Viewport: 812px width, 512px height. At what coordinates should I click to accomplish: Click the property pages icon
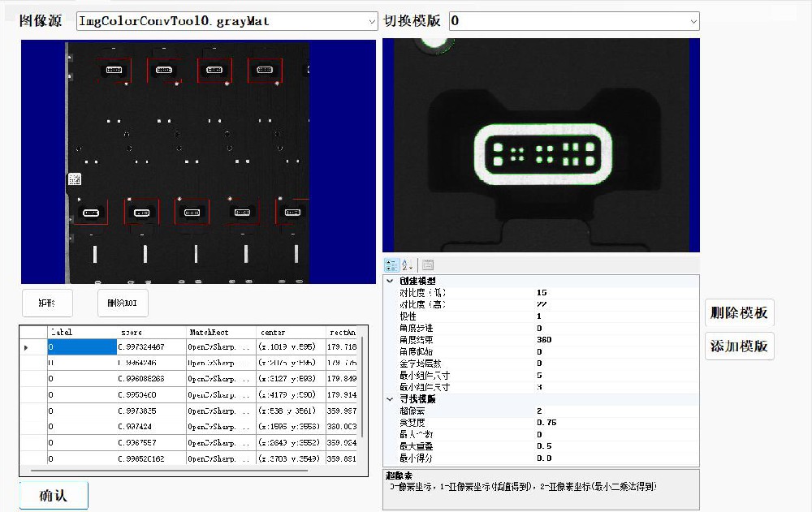click(x=428, y=265)
